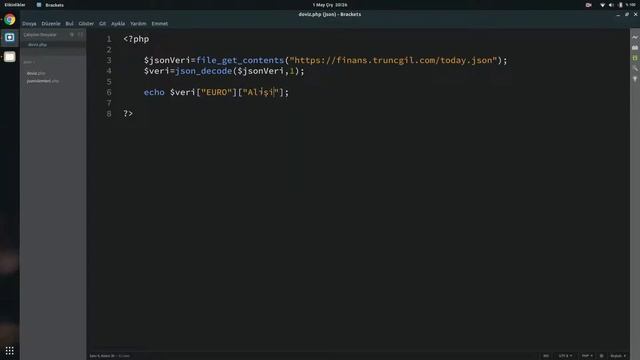Click the screen recording indicator in top bar
Image resolution: width=640 pixels, height=360 pixels.
589,5
